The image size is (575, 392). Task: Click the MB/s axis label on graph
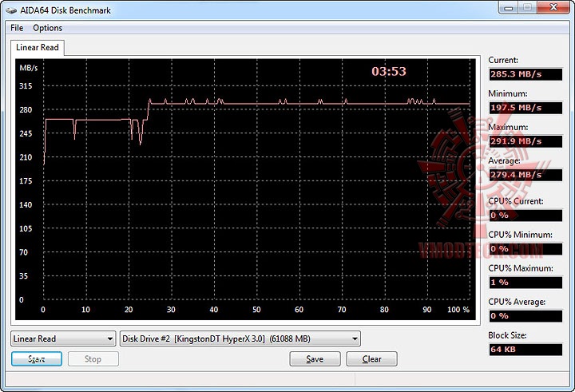pos(29,68)
